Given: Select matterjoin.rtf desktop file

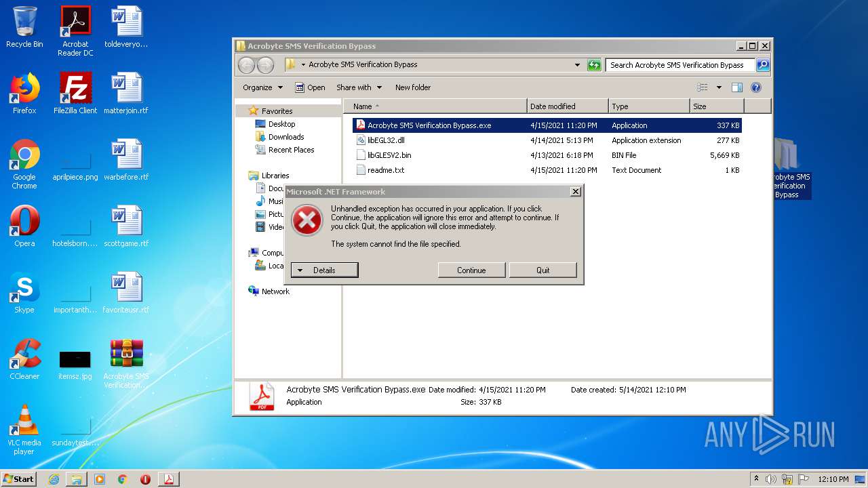Looking at the screenshot, I should 126,94.
